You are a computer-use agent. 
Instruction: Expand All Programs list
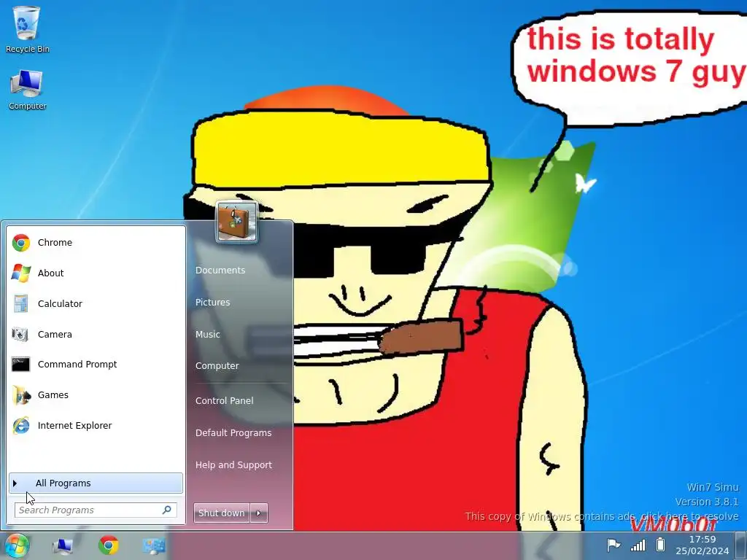click(96, 483)
